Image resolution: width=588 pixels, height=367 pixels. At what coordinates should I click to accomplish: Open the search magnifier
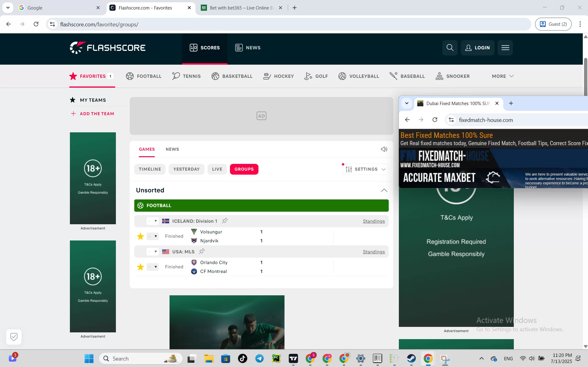point(449,47)
